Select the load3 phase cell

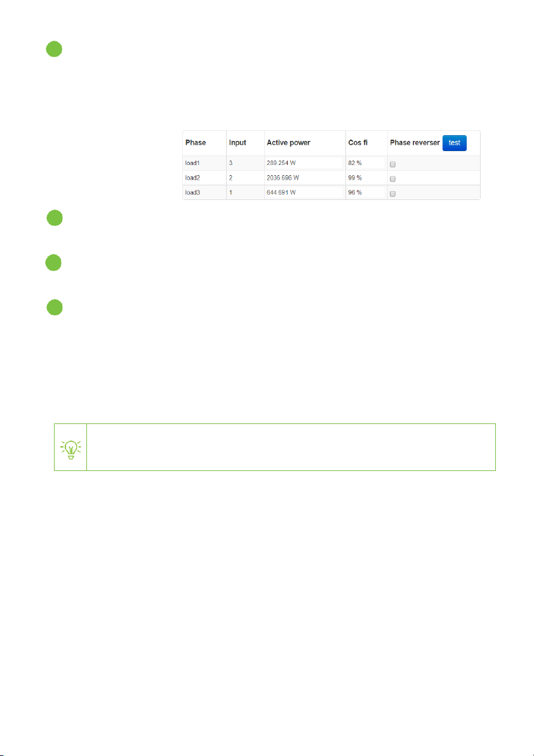pyautogui.click(x=204, y=193)
